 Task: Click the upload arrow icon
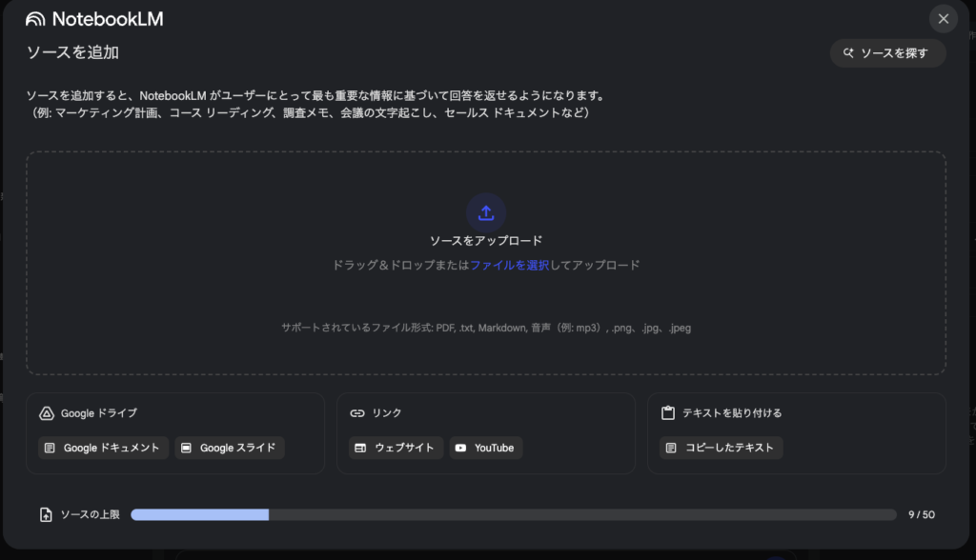point(486,212)
